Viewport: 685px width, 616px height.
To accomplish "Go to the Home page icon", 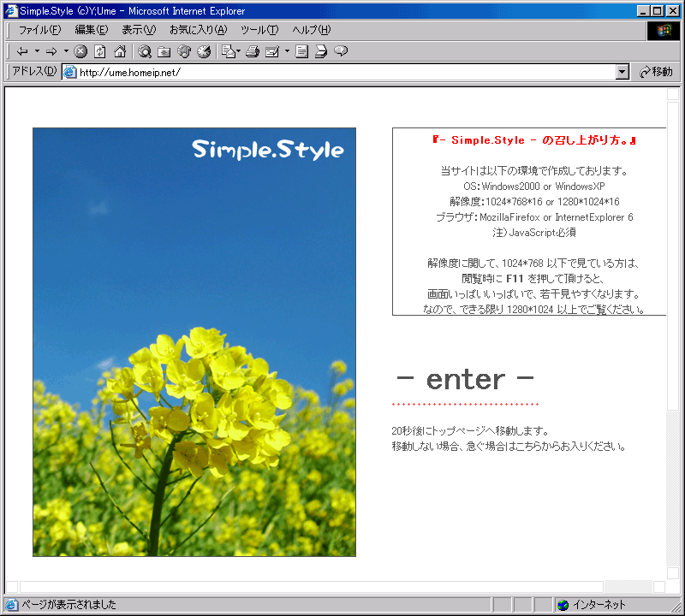I will point(120,51).
